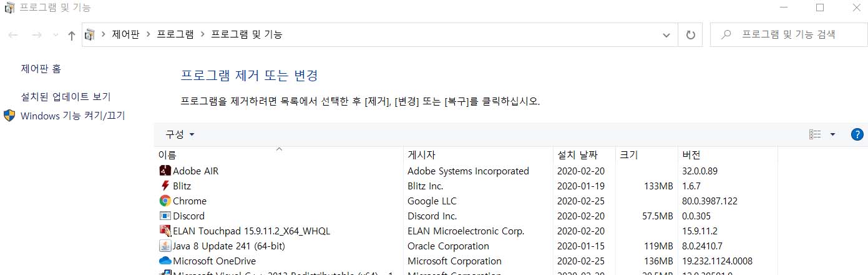This screenshot has height=275, width=868.
Task: Select Java 8 Update 241 (64-bit) entry
Action: 229,246
